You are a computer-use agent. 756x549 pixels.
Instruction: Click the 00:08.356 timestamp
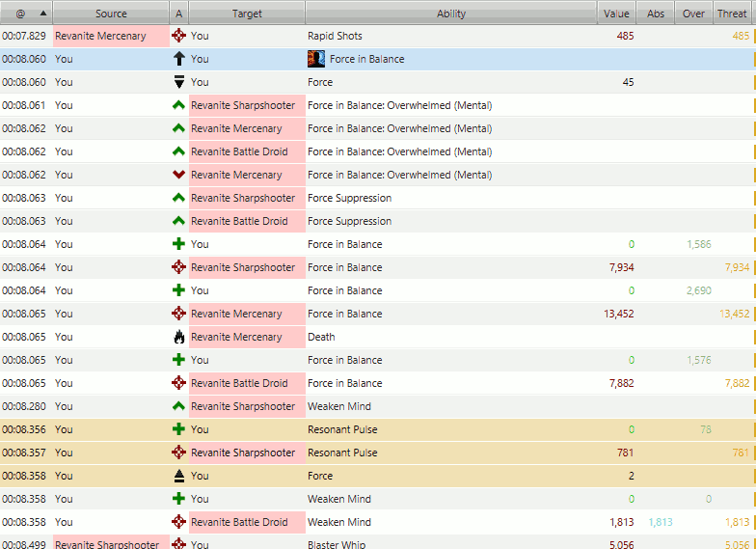tap(24, 429)
